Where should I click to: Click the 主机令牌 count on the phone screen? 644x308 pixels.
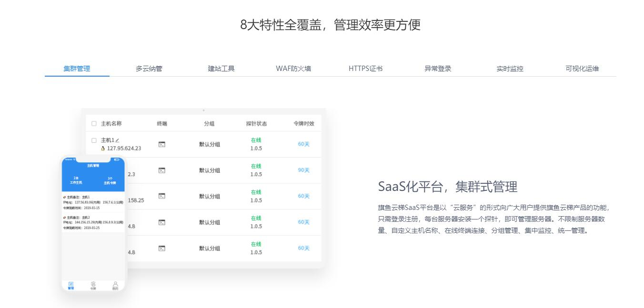110,180
